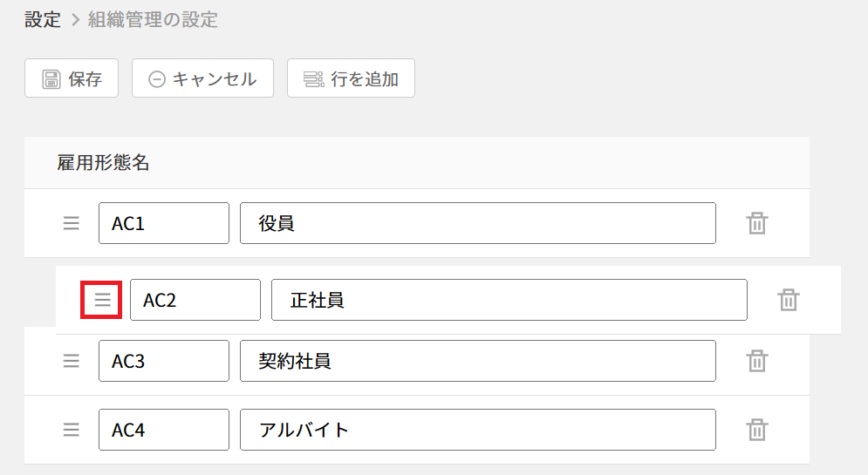Focus the AC3 code field
Viewport: 868px width, 475px height.
(164, 361)
